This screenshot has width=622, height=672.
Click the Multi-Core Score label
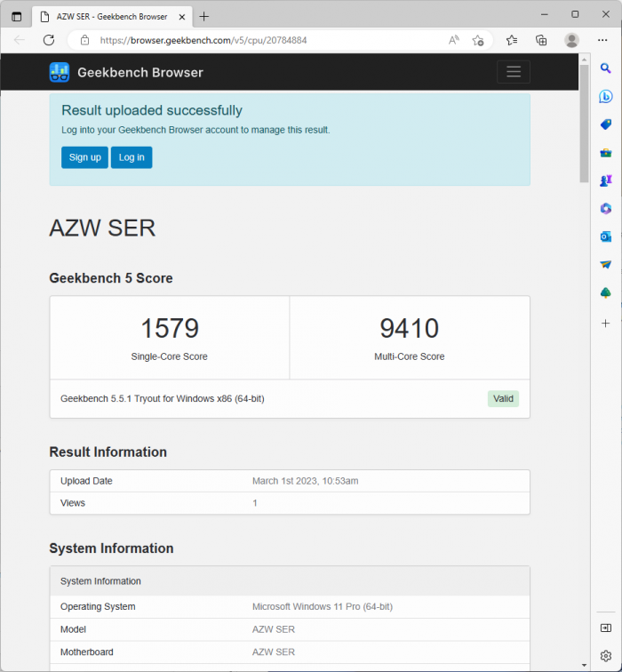tap(409, 356)
